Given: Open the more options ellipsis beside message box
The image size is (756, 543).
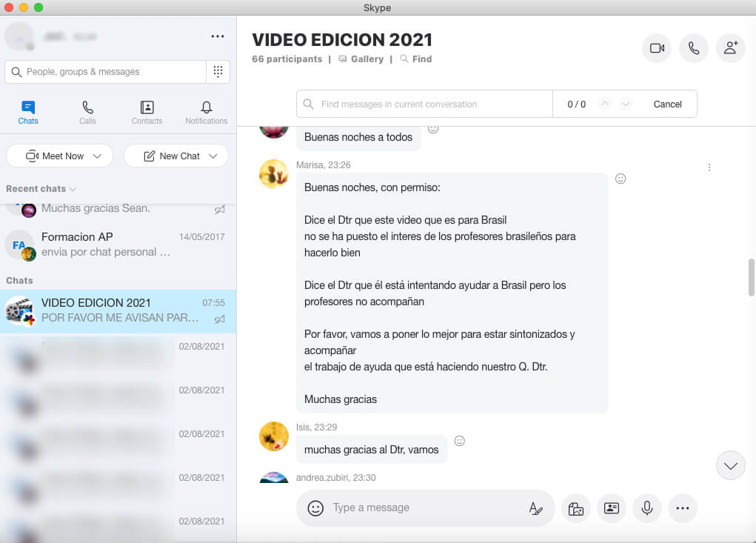Looking at the screenshot, I should (683, 508).
